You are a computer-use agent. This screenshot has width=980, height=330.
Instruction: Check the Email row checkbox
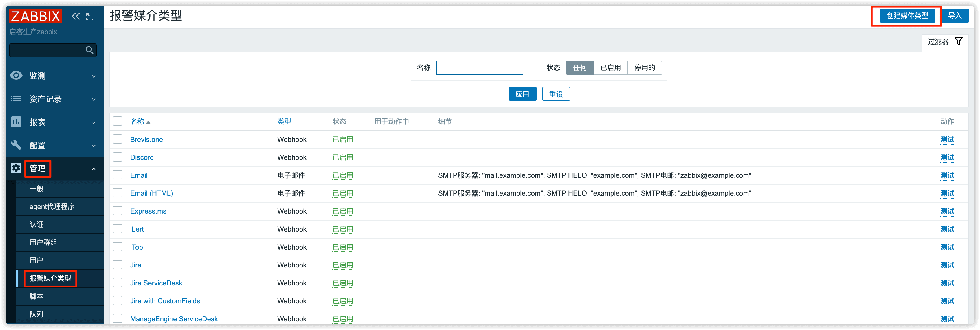pyautogui.click(x=118, y=175)
